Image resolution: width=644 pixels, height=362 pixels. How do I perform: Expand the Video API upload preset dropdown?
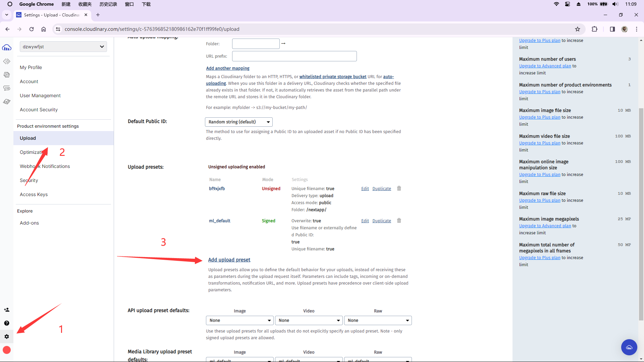[x=308, y=320]
